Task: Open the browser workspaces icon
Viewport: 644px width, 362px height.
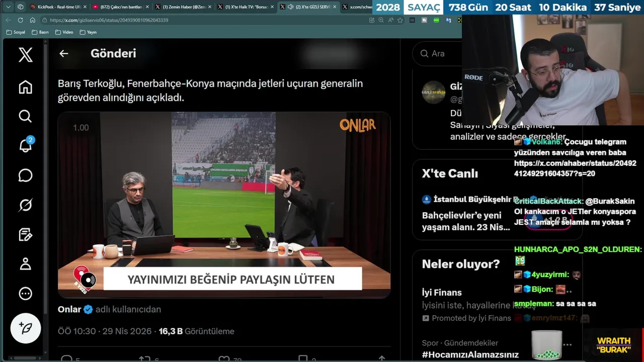Action: (20, 7)
